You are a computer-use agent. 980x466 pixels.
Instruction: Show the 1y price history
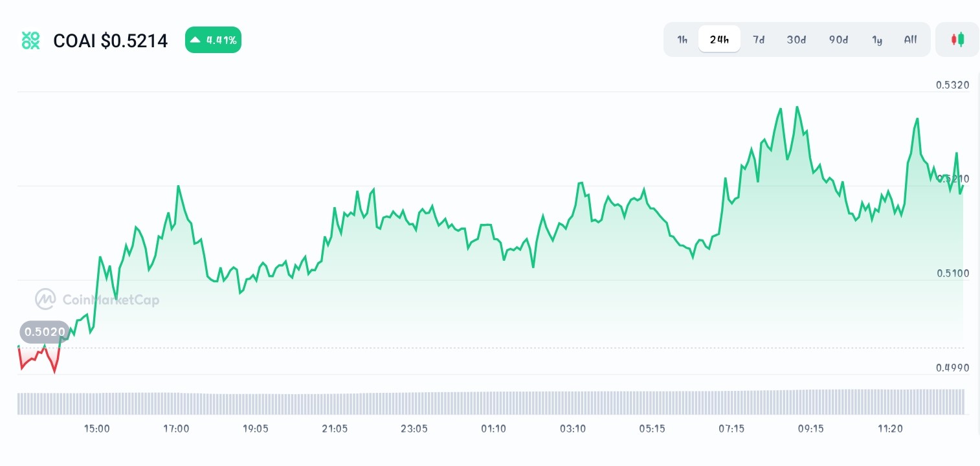click(x=877, y=39)
